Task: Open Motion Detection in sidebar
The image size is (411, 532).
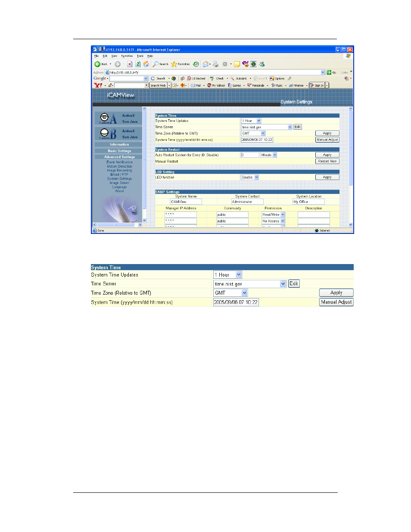Action: (x=119, y=166)
